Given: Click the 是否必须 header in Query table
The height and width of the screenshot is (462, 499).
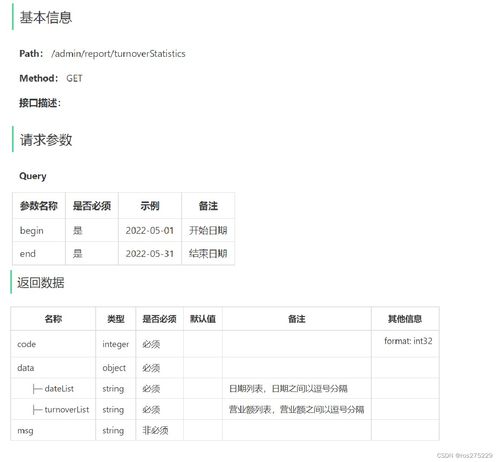Looking at the screenshot, I should 92,206.
